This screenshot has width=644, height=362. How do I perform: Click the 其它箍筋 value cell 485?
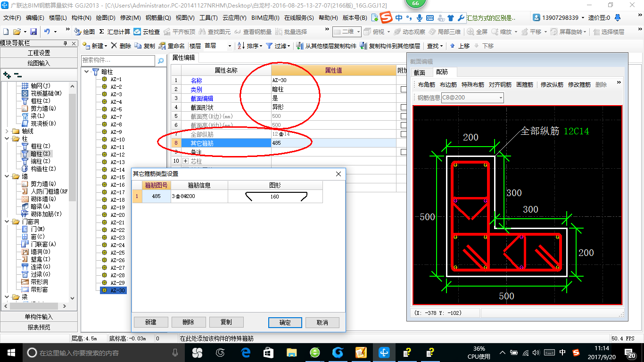click(333, 143)
